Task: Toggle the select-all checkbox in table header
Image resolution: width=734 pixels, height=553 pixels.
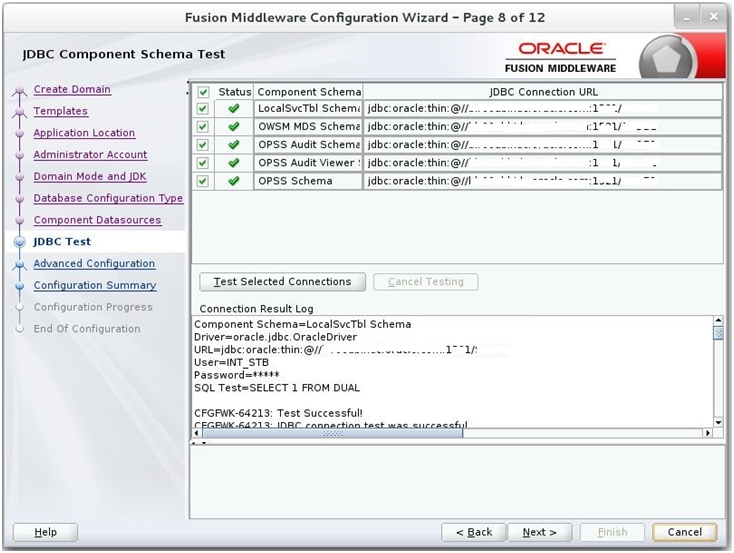Action: click(203, 92)
